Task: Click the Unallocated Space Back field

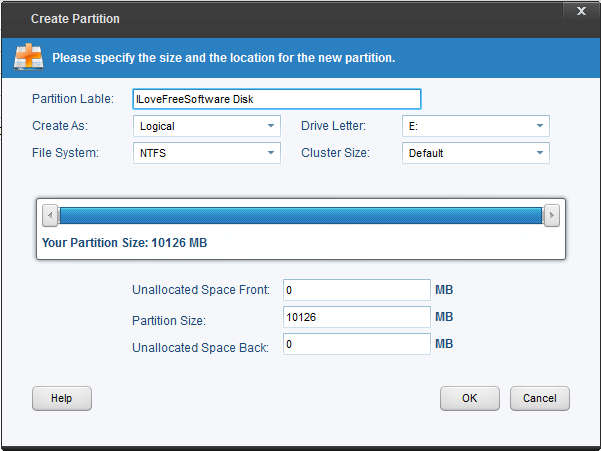Action: coord(356,344)
